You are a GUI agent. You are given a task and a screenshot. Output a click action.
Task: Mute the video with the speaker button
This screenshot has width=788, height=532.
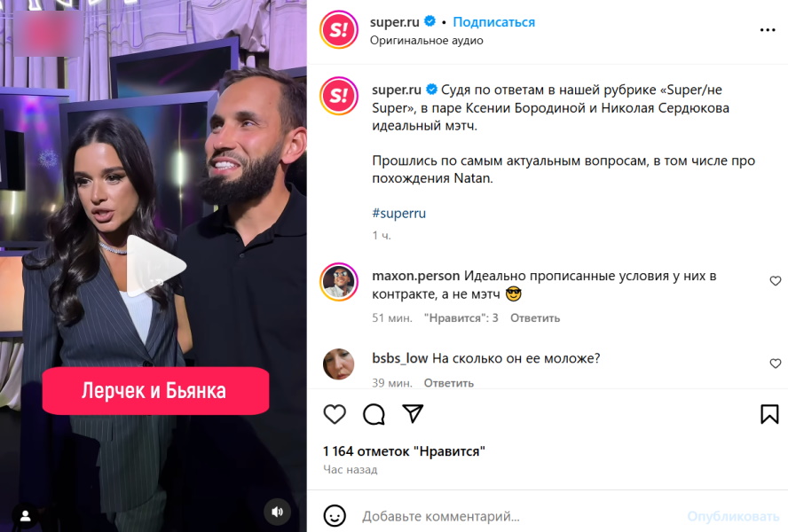pos(277,512)
